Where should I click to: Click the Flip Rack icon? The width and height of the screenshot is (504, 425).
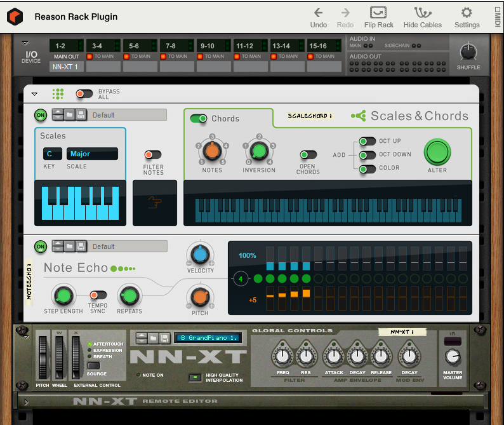[x=378, y=13]
